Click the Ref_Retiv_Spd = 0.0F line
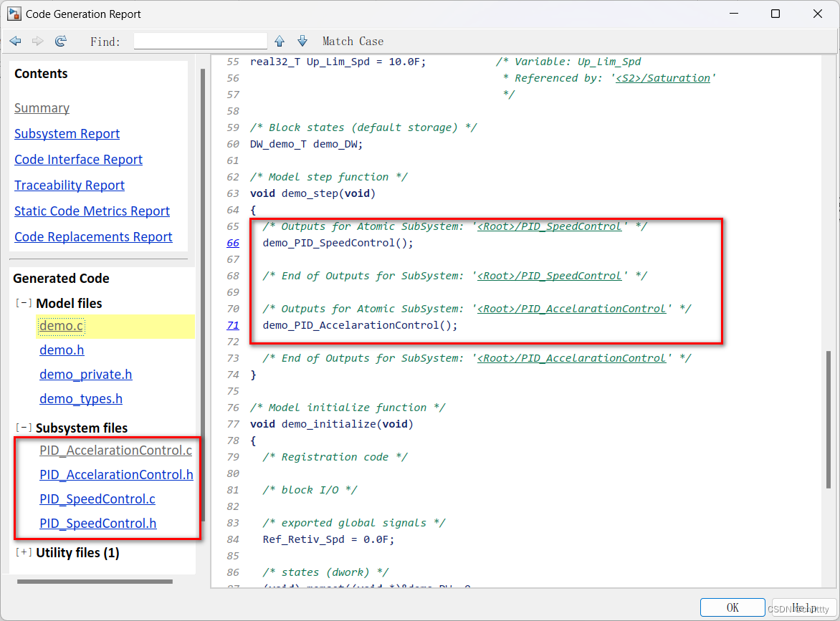Screen dimensions: 840x621 tap(328, 539)
